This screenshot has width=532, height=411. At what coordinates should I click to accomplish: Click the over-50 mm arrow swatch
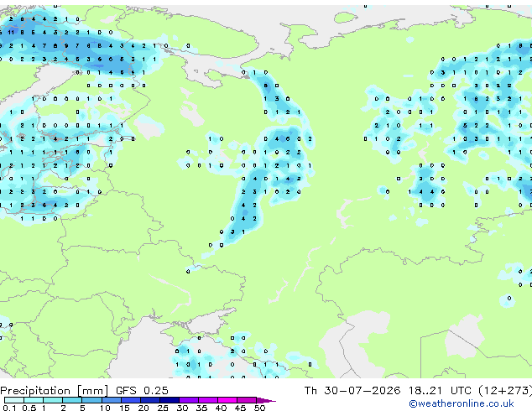(x=266, y=400)
